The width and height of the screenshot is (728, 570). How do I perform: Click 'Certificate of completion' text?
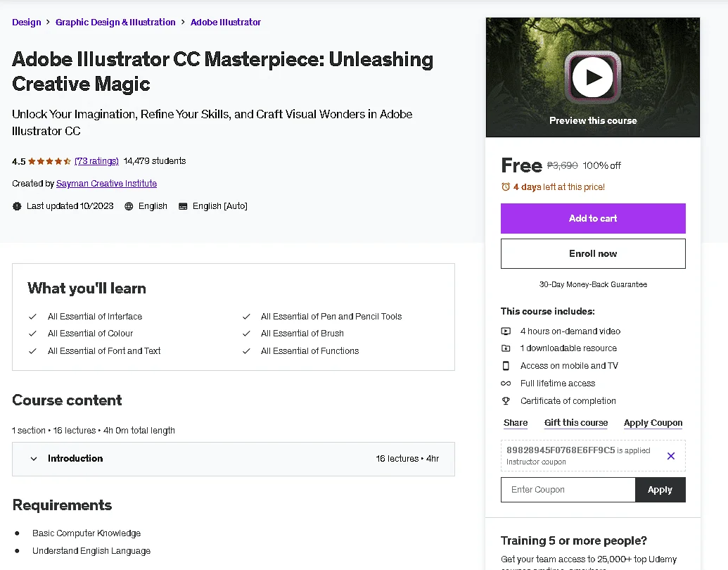point(568,401)
